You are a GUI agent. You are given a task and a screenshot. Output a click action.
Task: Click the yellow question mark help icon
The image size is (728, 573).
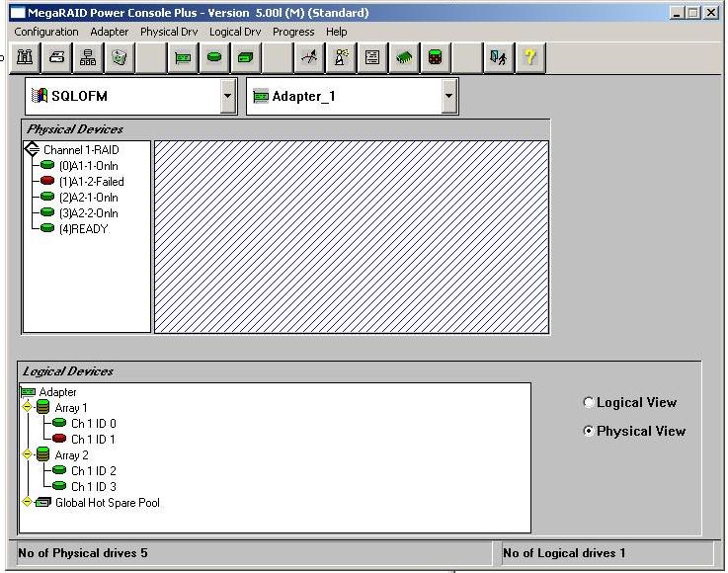click(x=529, y=57)
